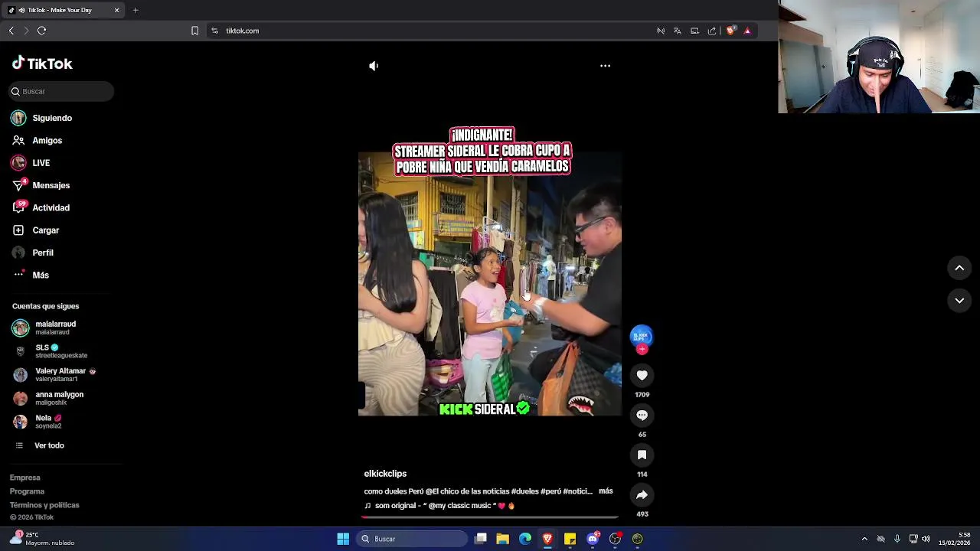
Task: Open the som original music link
Action: pyautogui.click(x=439, y=506)
